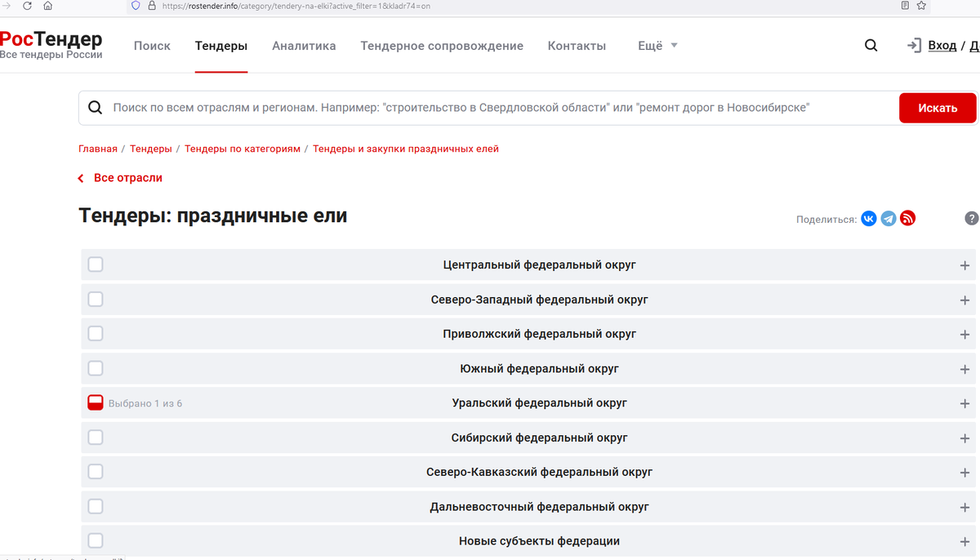Toggle the Уральский федеральный округ partial checkbox
This screenshot has width=980, height=560.
coord(96,402)
